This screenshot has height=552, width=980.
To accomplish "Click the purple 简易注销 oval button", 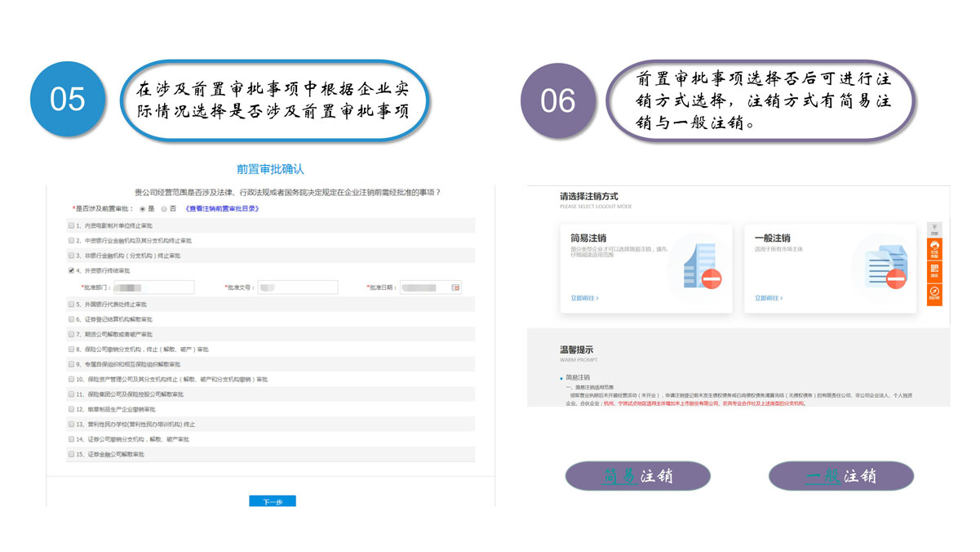I will coord(637,476).
